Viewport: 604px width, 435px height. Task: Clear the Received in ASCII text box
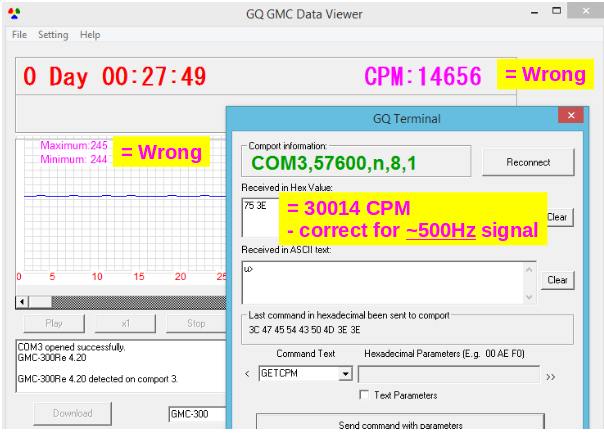(557, 280)
